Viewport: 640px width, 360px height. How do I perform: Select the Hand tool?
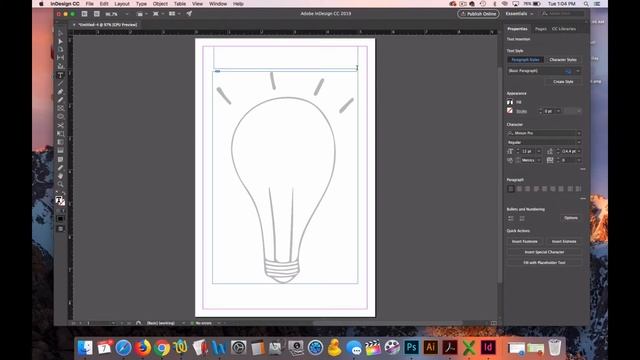pyautogui.click(x=60, y=176)
